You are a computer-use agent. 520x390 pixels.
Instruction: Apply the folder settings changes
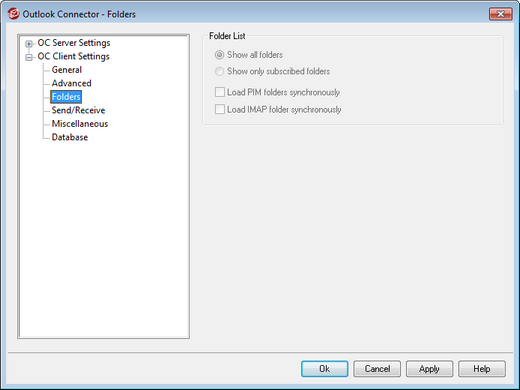[x=429, y=369]
